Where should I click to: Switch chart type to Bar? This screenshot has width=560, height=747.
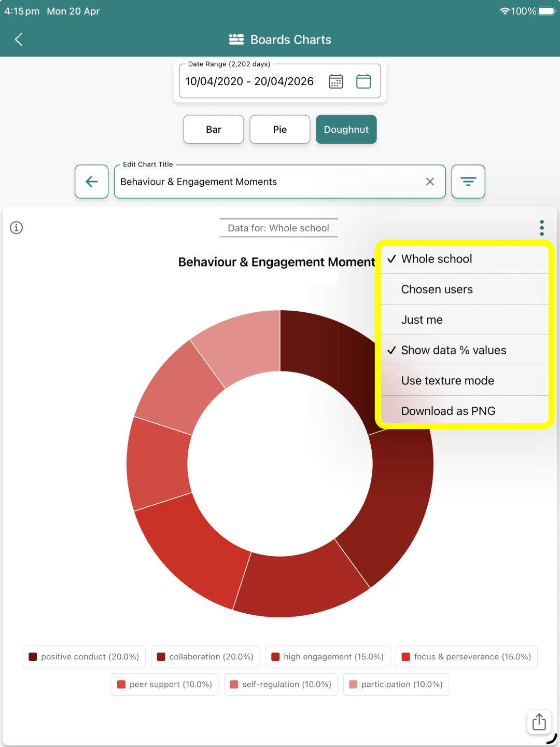click(214, 130)
